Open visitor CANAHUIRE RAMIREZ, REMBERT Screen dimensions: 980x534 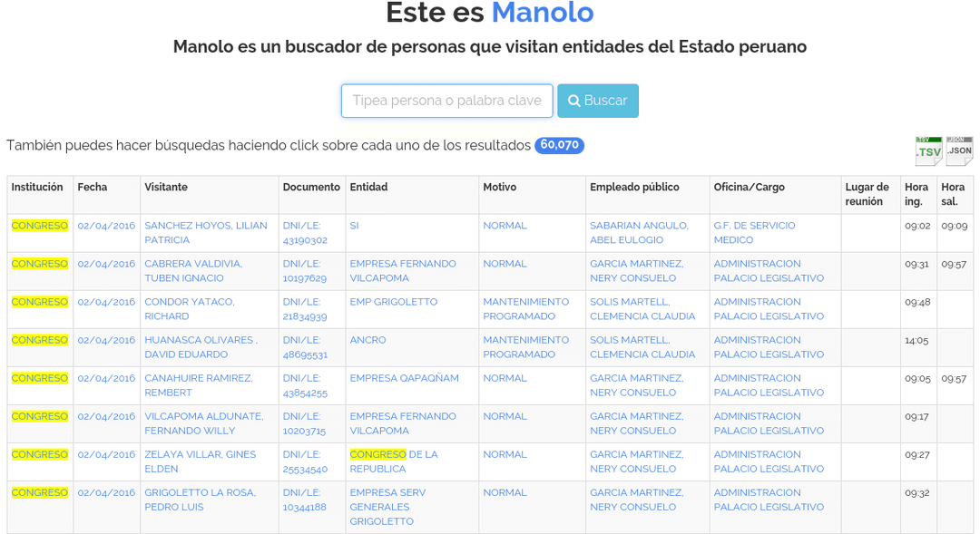(198, 384)
